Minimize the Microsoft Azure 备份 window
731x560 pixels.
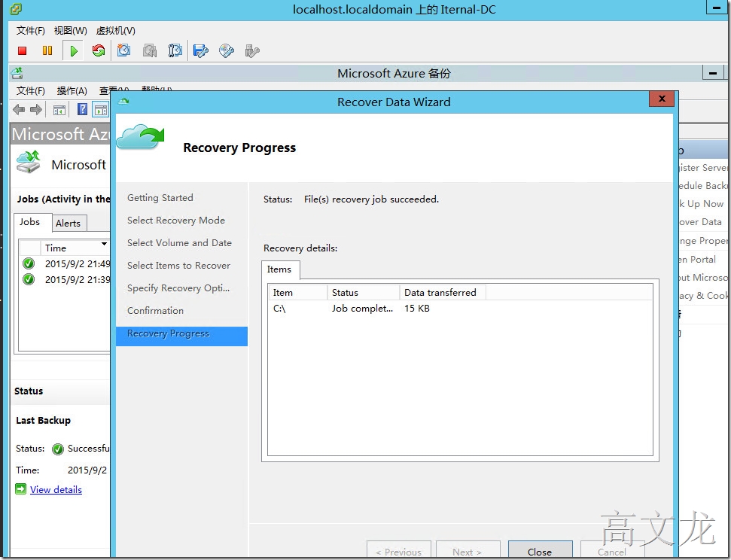(x=712, y=73)
